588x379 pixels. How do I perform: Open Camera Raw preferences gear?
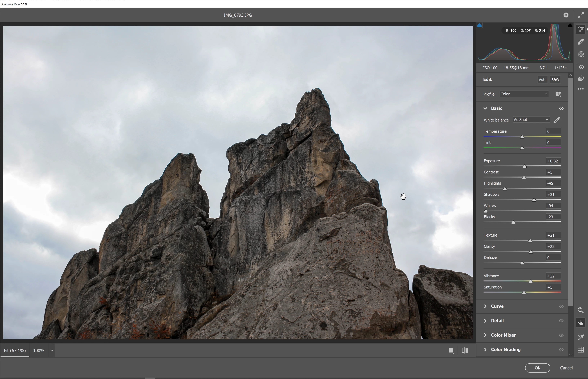[566, 15]
